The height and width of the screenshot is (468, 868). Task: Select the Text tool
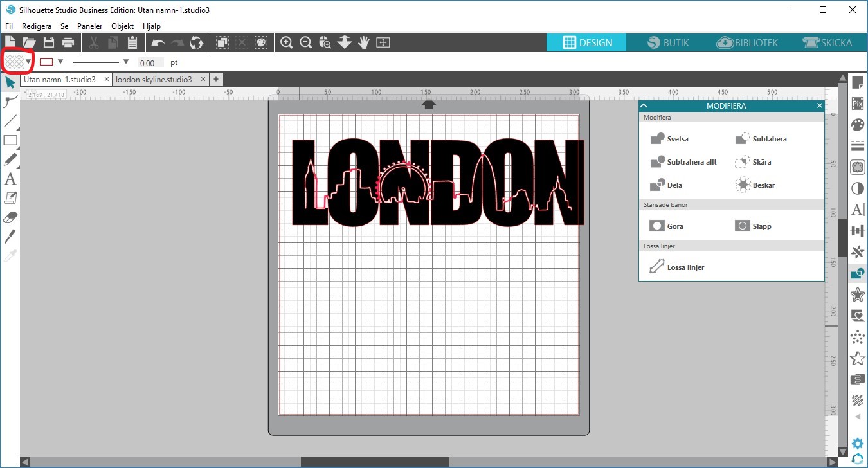tap(10, 179)
